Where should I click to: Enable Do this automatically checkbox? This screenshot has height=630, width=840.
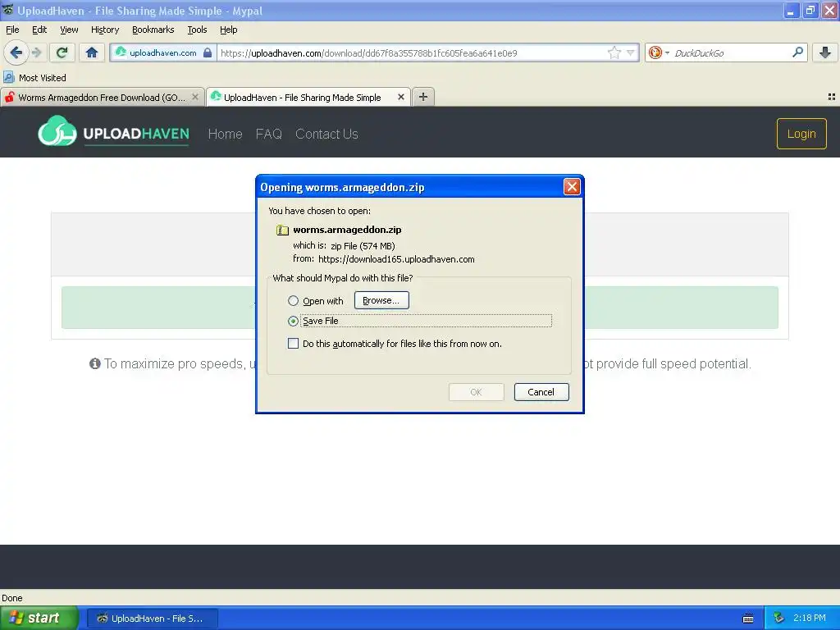click(293, 344)
